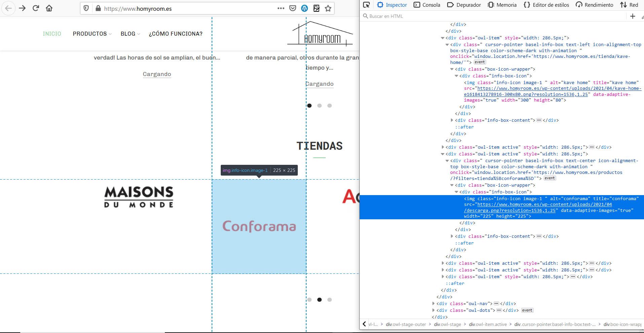Screen dimensions: 644x333
Task: Open the Editor de estilos tab
Action: click(x=546, y=5)
